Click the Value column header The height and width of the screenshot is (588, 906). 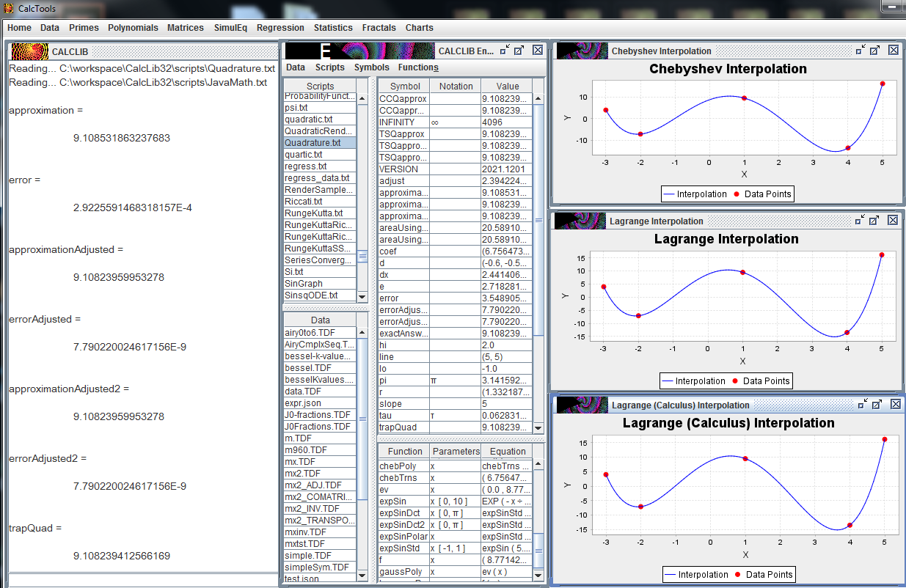click(507, 86)
